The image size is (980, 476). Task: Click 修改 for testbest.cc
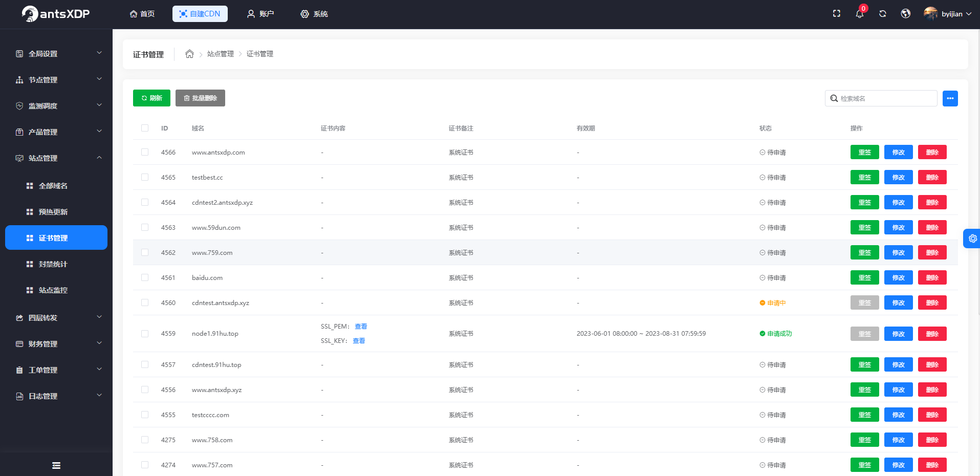pos(899,177)
